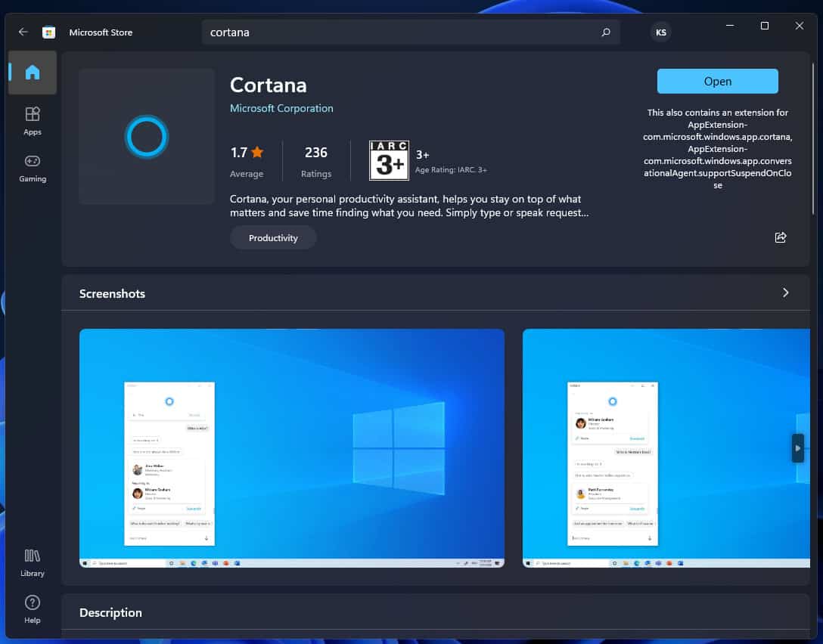
Task: Click the Cortana app logo
Action: click(147, 136)
